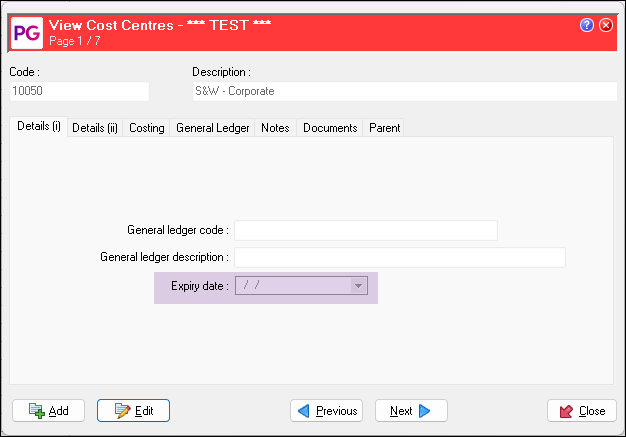The image size is (626, 437).
Task: Focus the General ledger code input
Action: [x=365, y=231]
